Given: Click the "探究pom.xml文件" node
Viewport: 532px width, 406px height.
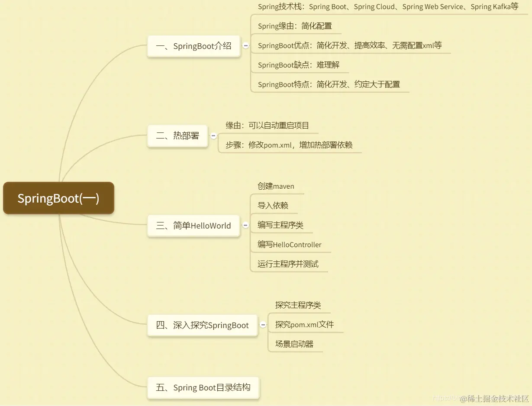Looking at the screenshot, I should [x=305, y=324].
